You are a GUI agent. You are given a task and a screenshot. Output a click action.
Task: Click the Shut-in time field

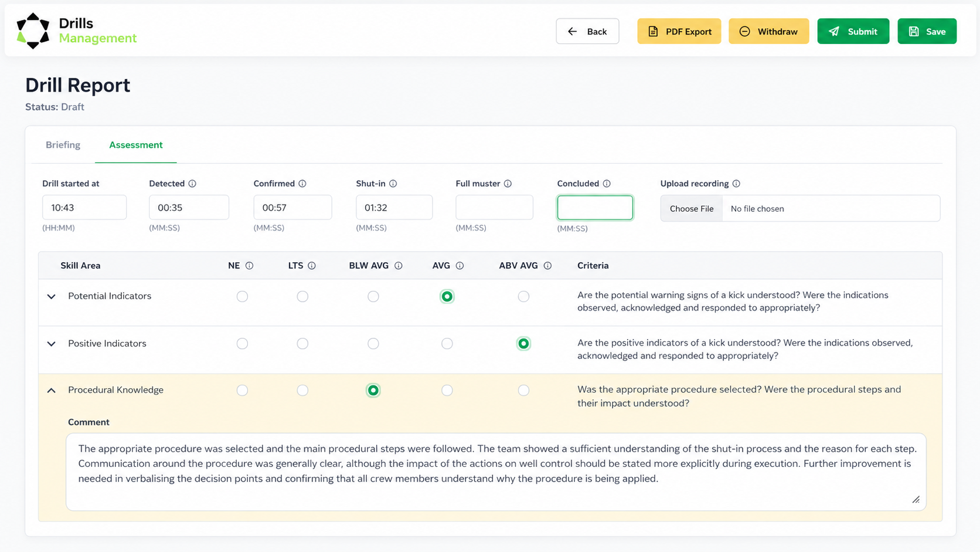click(x=394, y=208)
